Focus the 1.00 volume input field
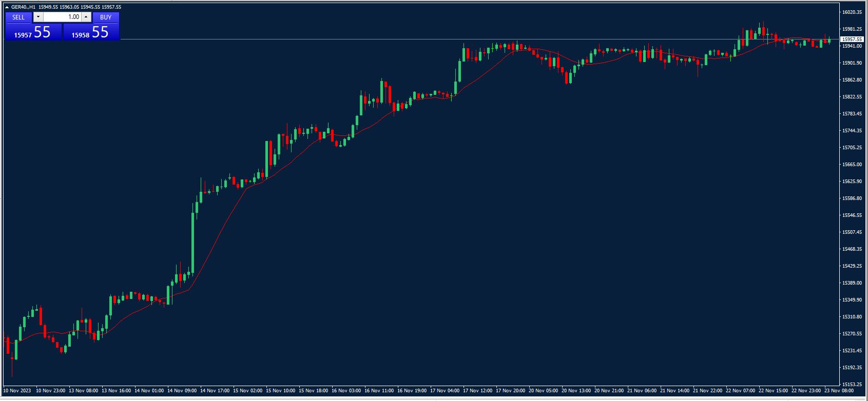 [x=62, y=17]
